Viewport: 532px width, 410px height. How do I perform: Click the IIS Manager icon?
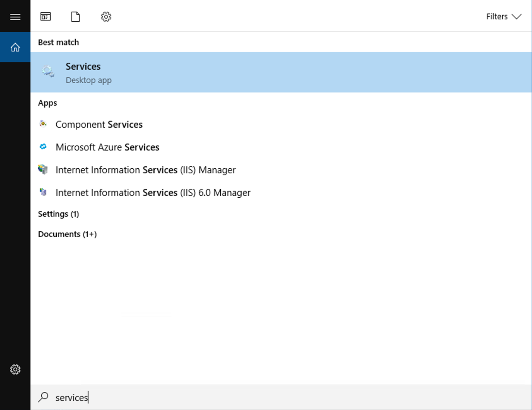43,169
